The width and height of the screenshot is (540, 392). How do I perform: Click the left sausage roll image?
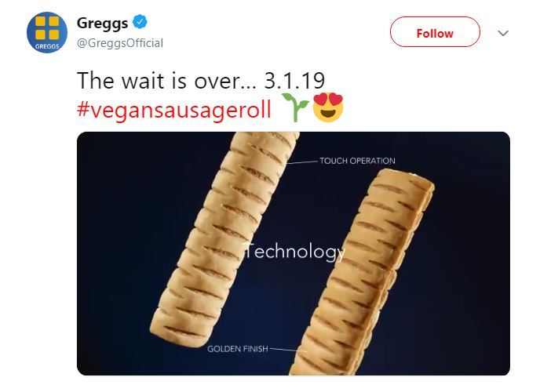(x=224, y=238)
